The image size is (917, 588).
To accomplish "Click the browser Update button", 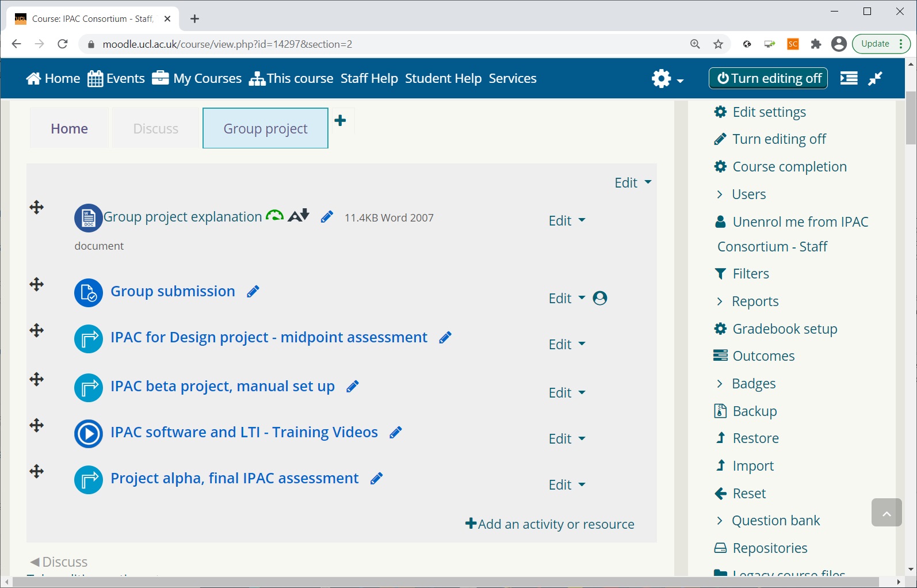I will [881, 44].
